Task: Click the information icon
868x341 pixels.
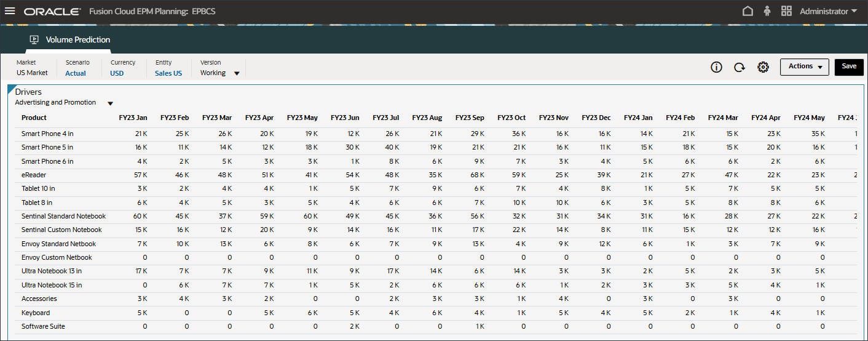Action: [716, 67]
